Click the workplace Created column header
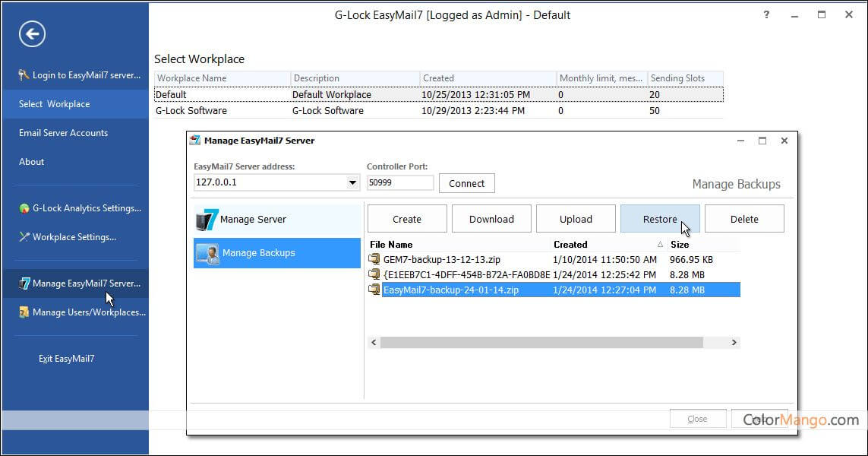868x456 pixels. click(x=488, y=78)
